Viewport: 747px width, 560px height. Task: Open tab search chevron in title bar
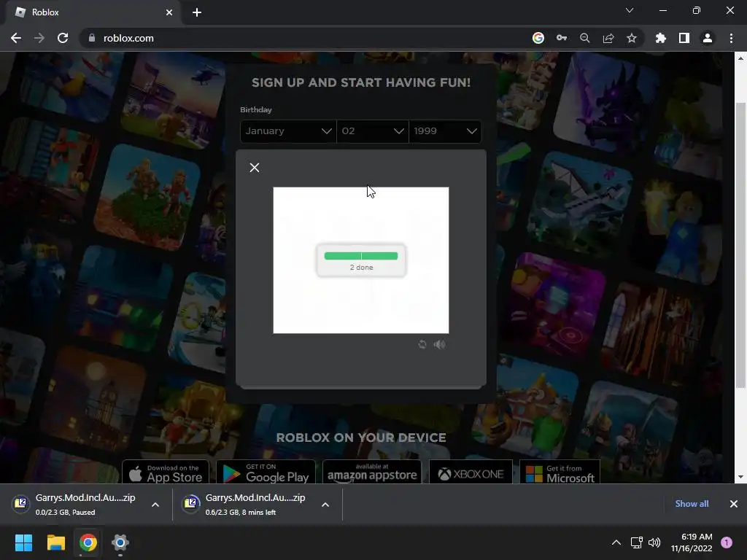[630, 10]
